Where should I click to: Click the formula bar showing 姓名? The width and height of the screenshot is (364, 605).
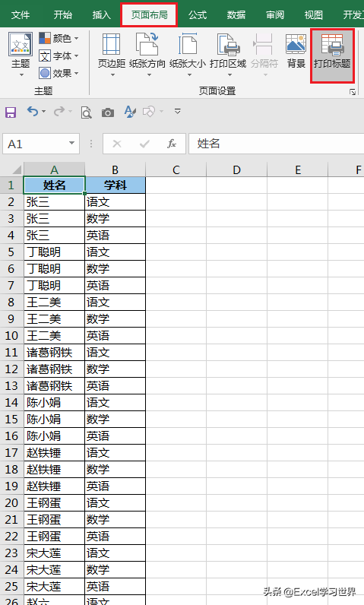pos(276,144)
